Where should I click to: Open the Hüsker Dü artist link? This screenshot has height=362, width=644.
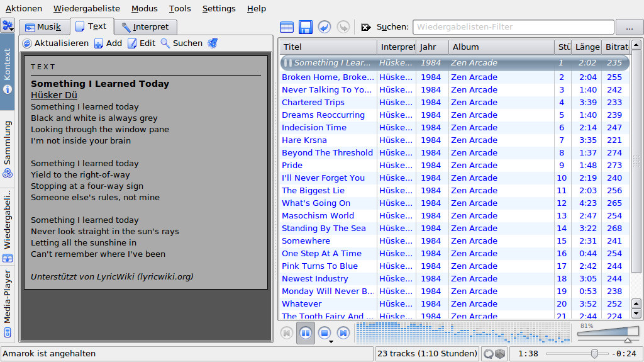coord(54,95)
